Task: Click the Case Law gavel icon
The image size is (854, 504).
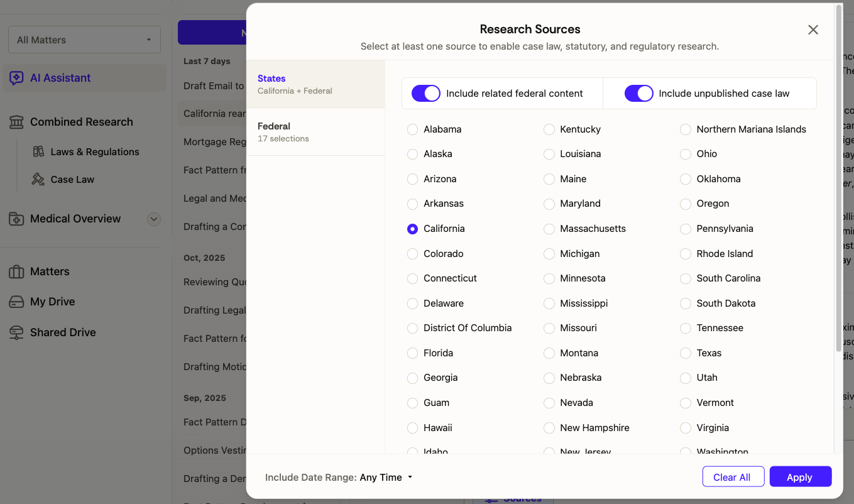Action: [38, 179]
